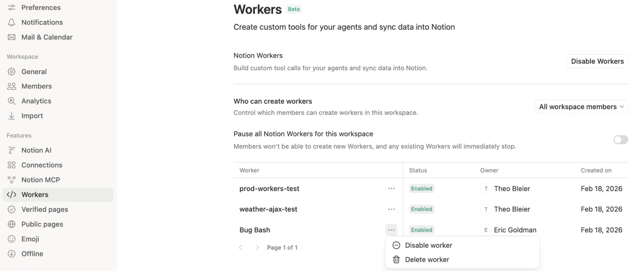Click the Offline download circle icon
644x271 pixels.
pyautogui.click(x=11, y=254)
